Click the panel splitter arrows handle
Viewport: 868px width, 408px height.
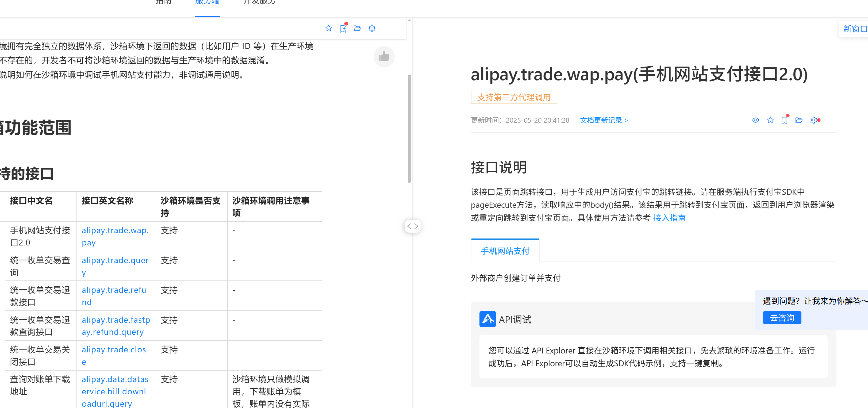click(x=412, y=226)
